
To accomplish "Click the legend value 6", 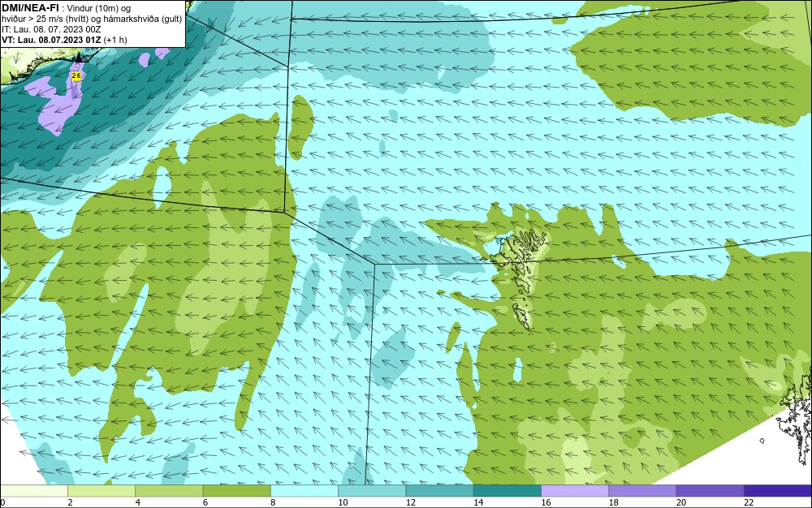I will coord(205,503).
